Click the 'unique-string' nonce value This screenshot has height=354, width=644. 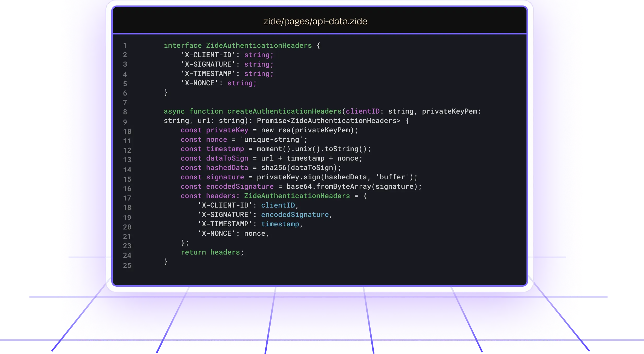click(272, 139)
